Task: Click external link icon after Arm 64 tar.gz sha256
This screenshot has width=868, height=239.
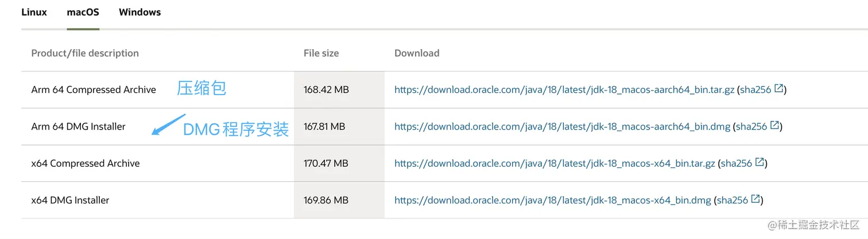Action: pyautogui.click(x=779, y=89)
